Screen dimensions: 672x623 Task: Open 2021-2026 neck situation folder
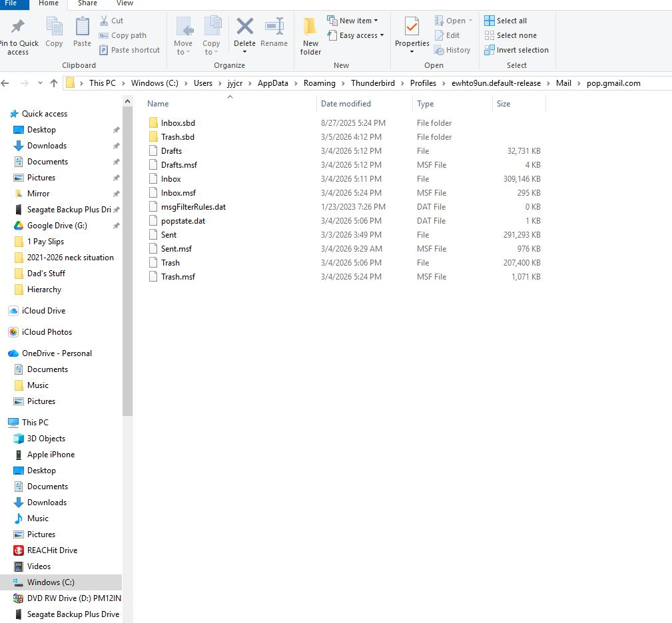(x=71, y=258)
